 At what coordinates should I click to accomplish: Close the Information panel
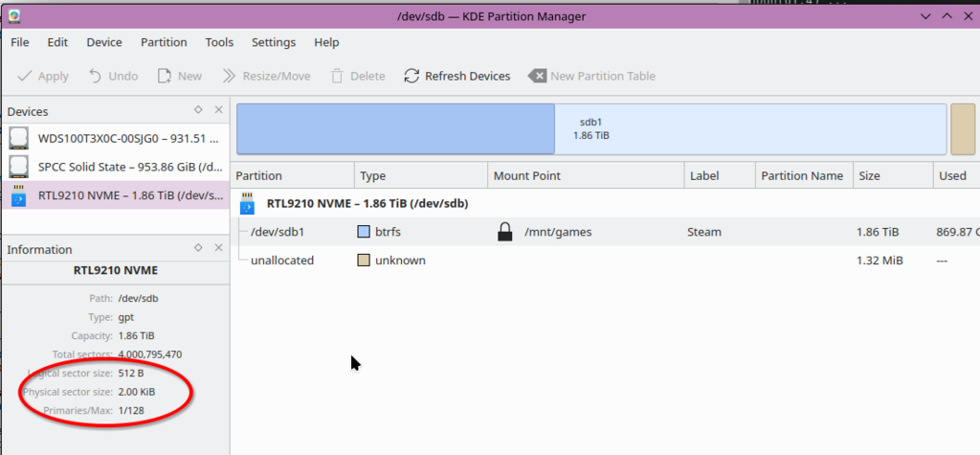point(218,248)
